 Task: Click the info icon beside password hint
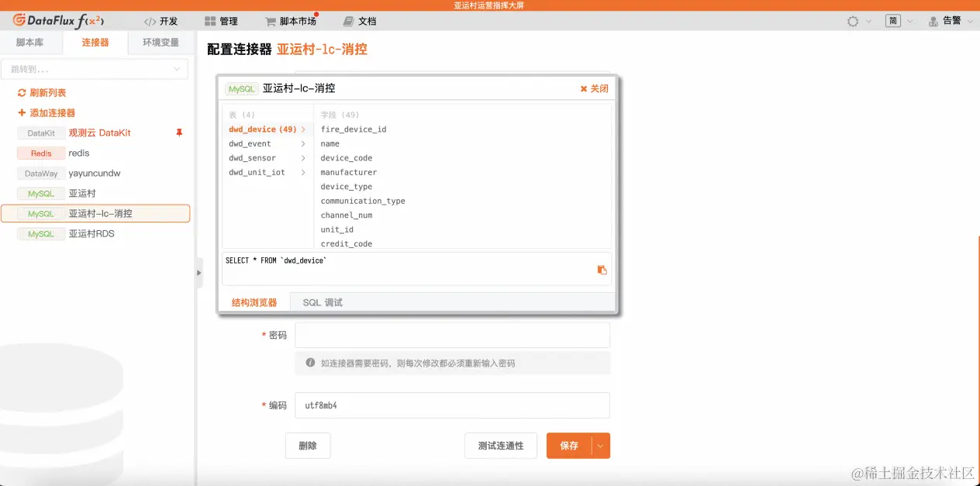(310, 363)
